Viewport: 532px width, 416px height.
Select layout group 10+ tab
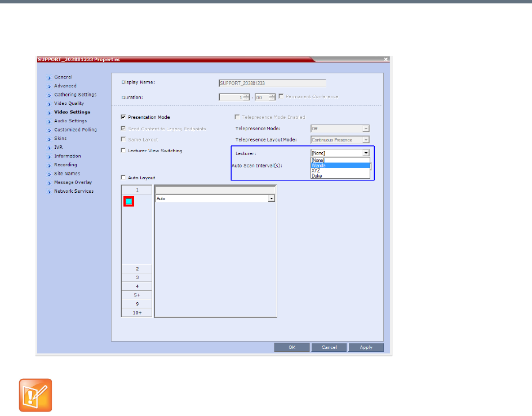click(137, 313)
